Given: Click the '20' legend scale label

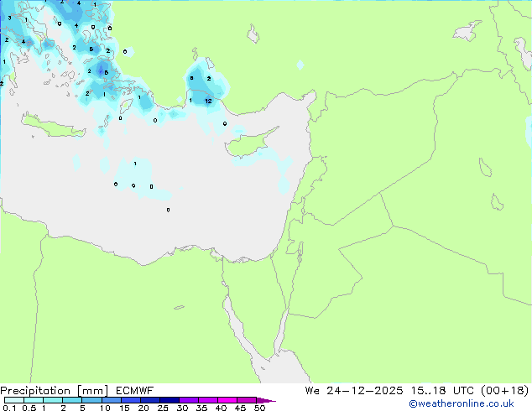Looking at the screenshot, I should [143, 408].
